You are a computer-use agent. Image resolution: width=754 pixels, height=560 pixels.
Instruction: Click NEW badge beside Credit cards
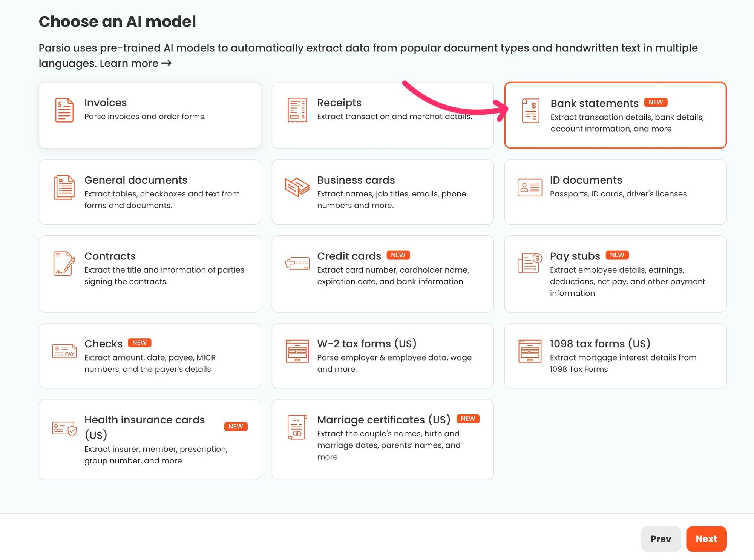click(398, 255)
